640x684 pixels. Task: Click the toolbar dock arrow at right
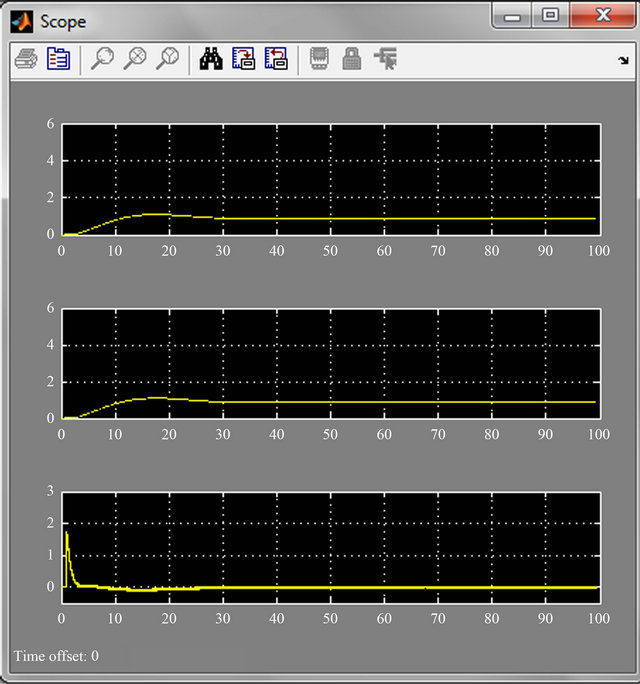point(623,60)
